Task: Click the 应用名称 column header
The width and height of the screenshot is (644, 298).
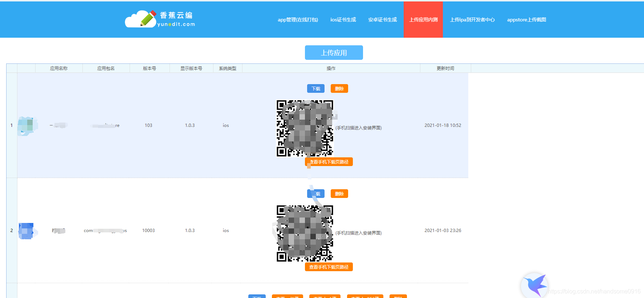Action: [59, 68]
